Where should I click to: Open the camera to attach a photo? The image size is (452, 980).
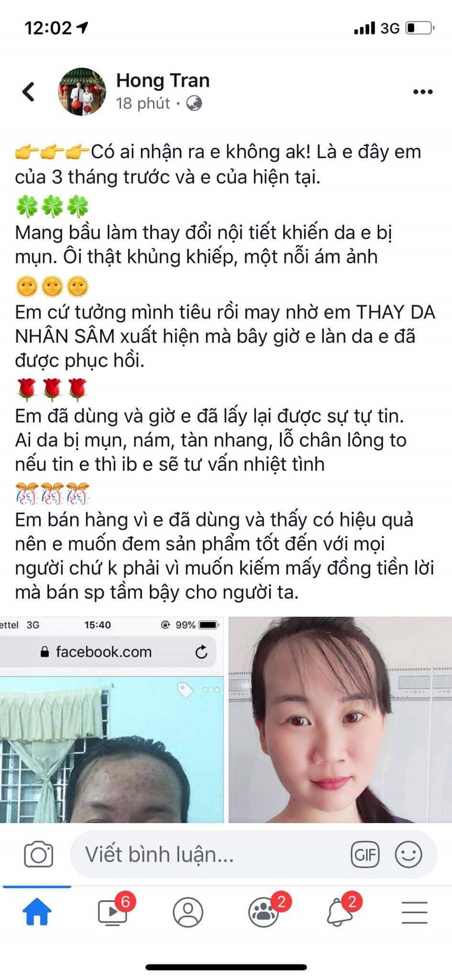point(39,854)
